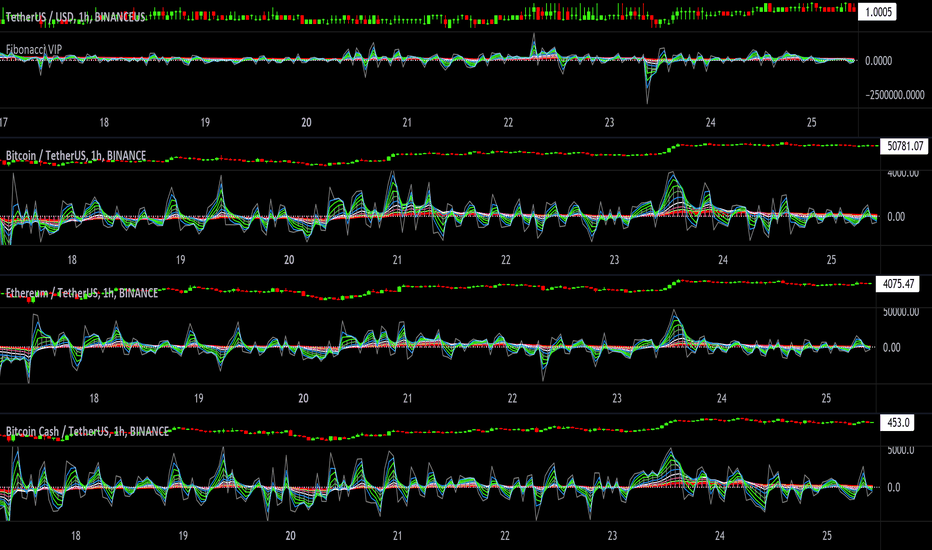The height and width of the screenshot is (550, 932).
Task: Click date 23 on Bitcoin time axis
Action: point(614,260)
